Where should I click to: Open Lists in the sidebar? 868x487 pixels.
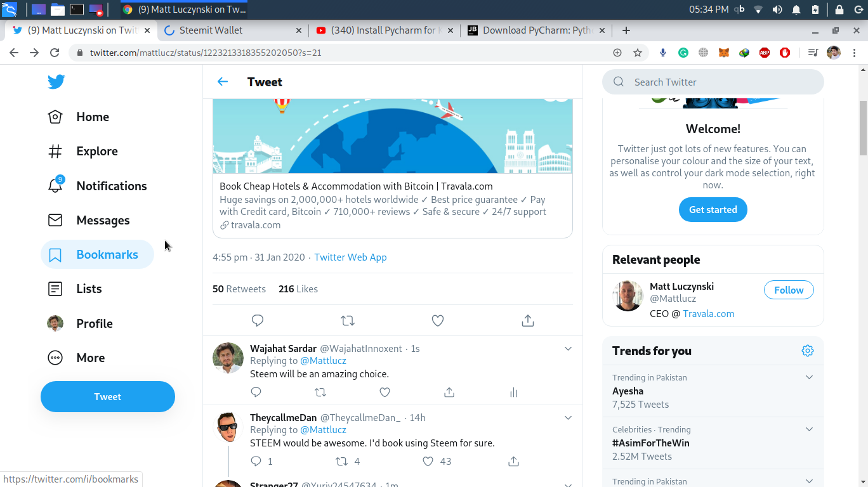pos(75,289)
